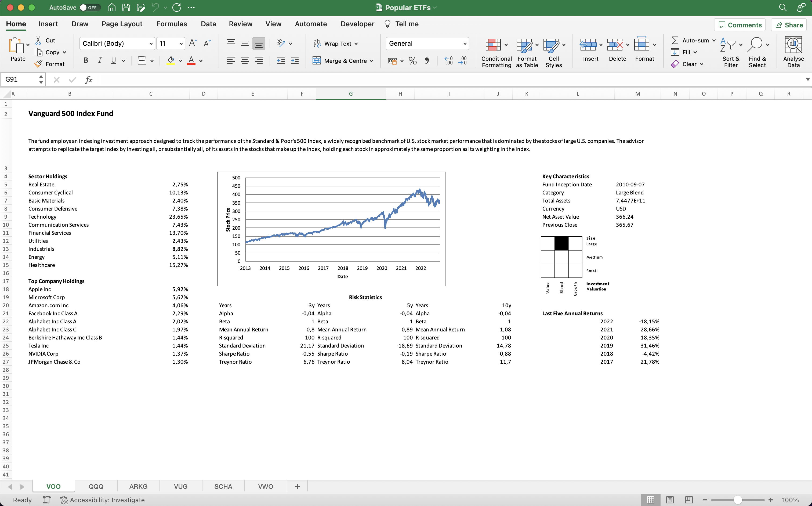
Task: Adjust the zoom slider
Action: coord(738,500)
